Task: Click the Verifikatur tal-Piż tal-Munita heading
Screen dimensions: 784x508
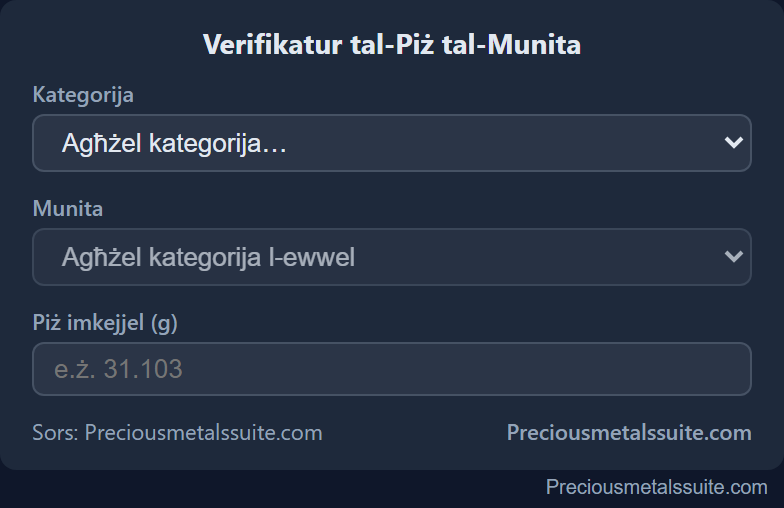Action: [x=392, y=44]
